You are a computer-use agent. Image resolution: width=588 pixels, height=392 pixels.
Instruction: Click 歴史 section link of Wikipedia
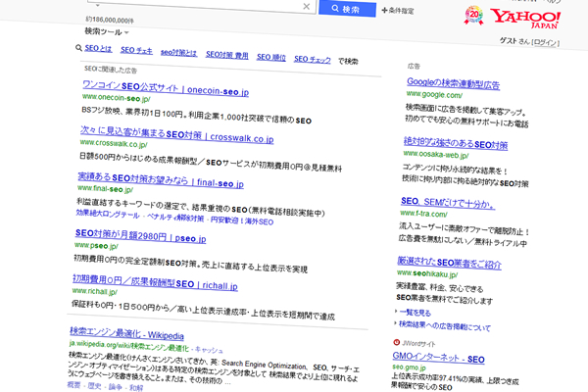[94, 385]
